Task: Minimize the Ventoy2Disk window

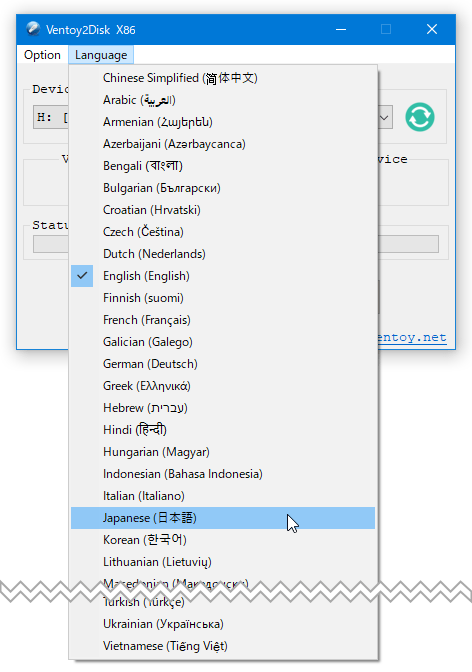Action: pyautogui.click(x=341, y=29)
